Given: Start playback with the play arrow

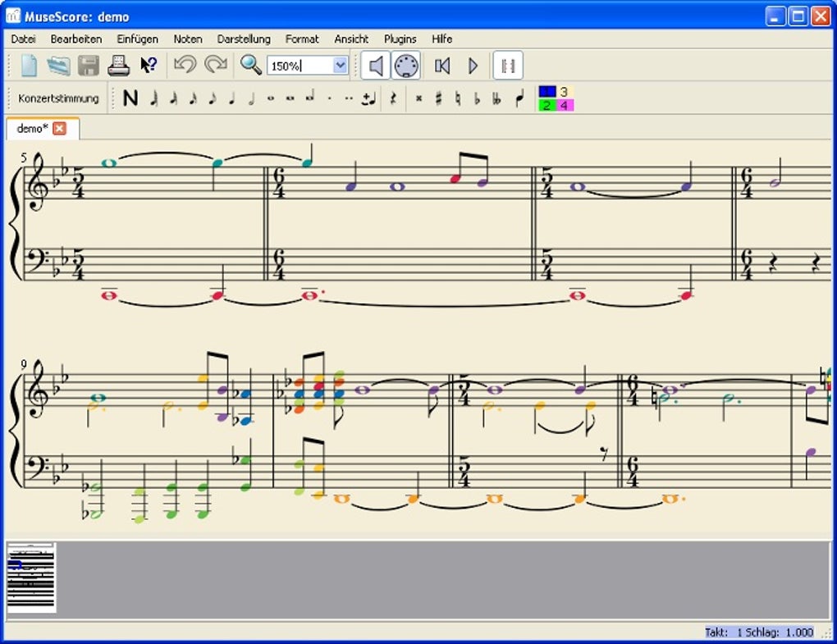Looking at the screenshot, I should tap(473, 66).
